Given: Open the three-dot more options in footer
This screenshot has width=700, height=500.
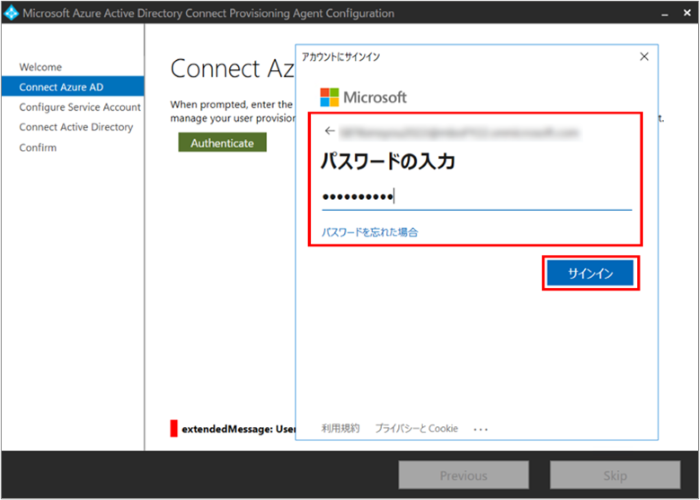Looking at the screenshot, I should [481, 429].
